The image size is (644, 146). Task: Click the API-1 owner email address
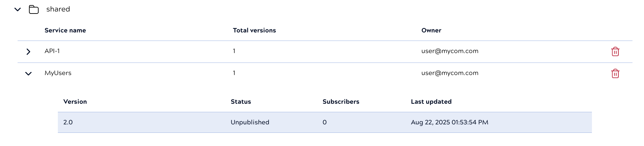(450, 51)
